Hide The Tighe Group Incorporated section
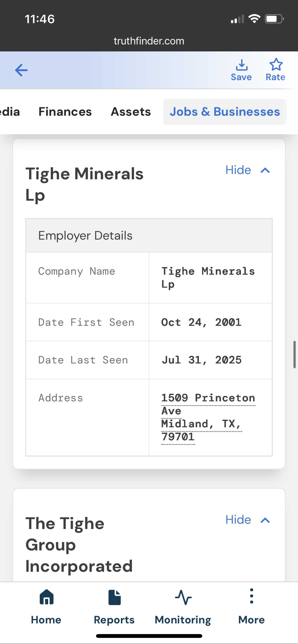 click(x=238, y=520)
